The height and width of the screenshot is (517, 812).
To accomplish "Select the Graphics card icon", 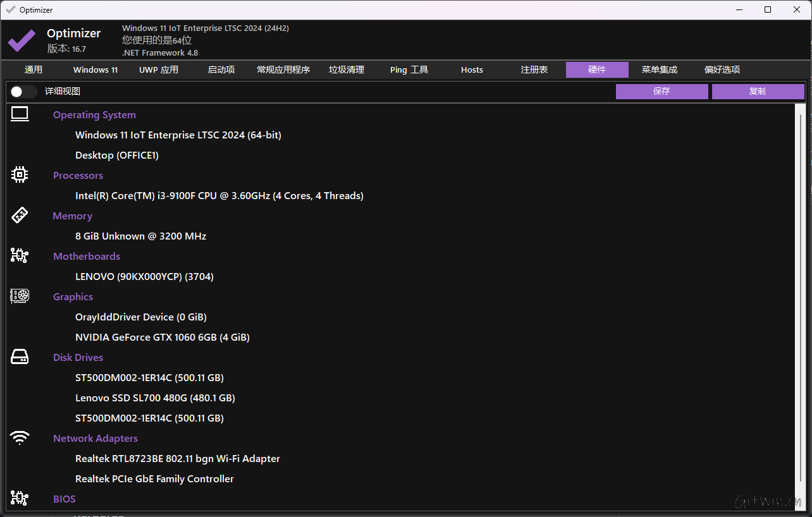I will tap(19, 295).
